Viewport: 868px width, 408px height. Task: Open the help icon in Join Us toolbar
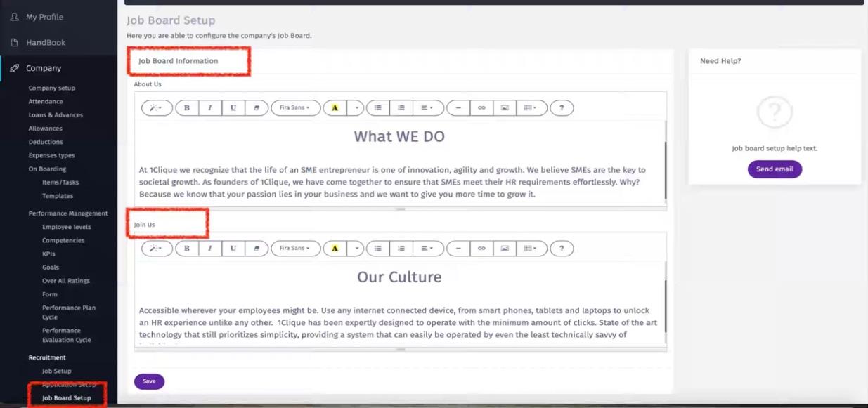562,249
